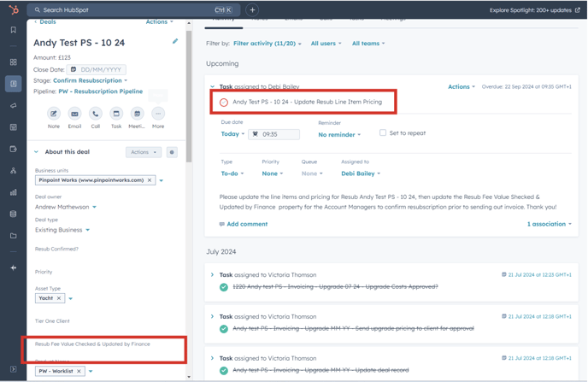Open the task Actions menu
Screen dimensions: 588x382
click(462, 86)
